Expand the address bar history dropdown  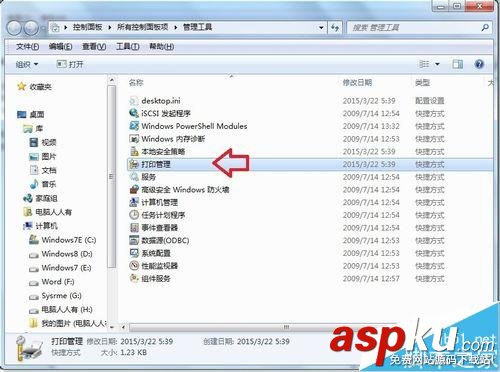pos(321,27)
